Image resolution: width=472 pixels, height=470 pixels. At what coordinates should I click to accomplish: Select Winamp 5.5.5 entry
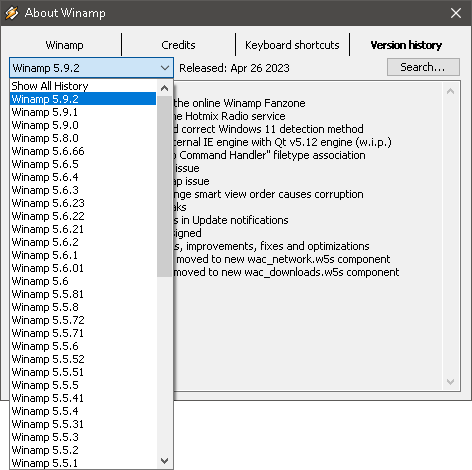tap(83, 385)
